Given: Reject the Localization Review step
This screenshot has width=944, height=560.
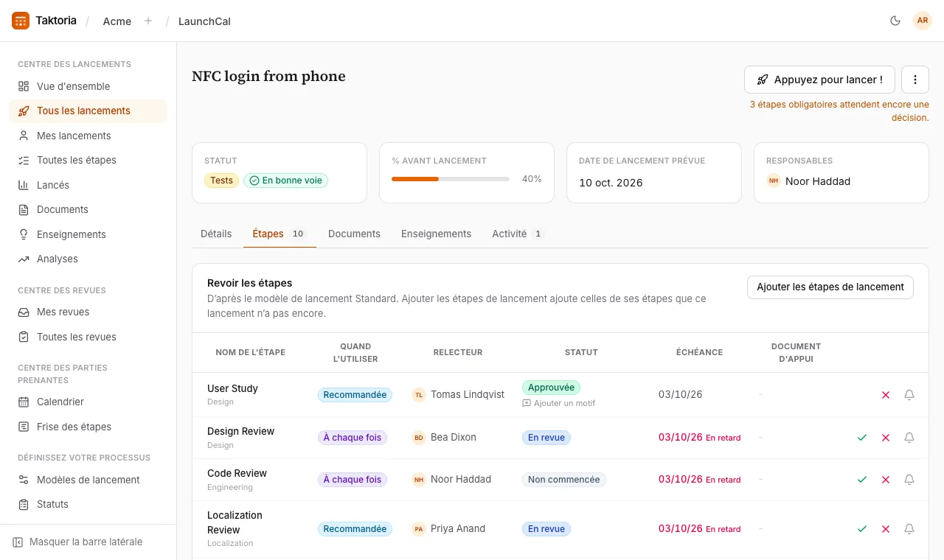Looking at the screenshot, I should click(886, 529).
